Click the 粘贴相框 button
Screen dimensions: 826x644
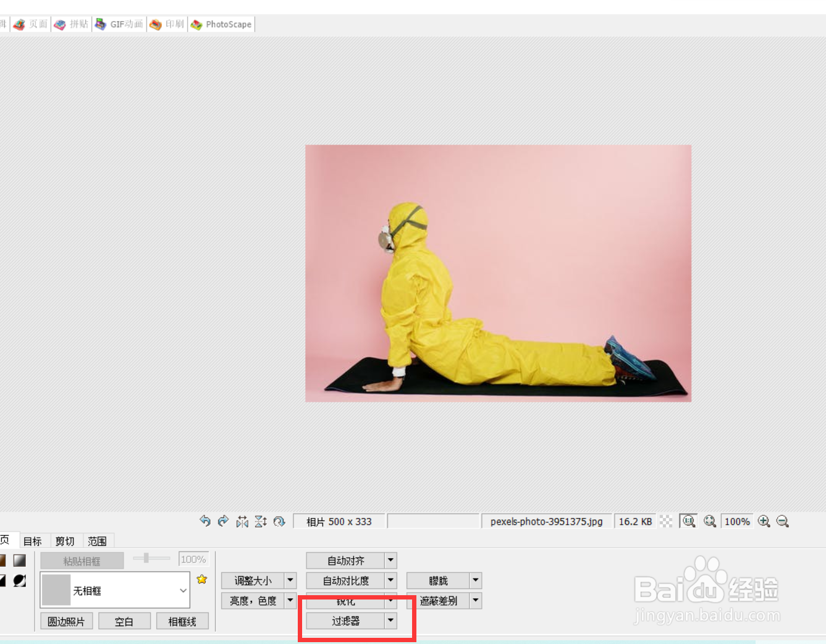82,561
